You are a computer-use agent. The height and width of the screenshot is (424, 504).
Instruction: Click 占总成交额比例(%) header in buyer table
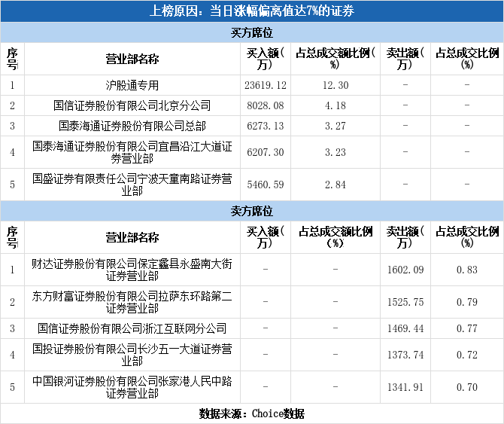[x=335, y=59]
